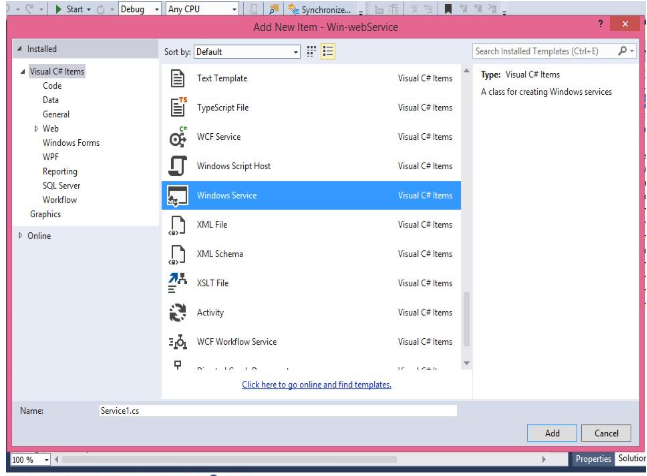Close the Add New Item dialog
Screen dimensions: 647x476
625,24
